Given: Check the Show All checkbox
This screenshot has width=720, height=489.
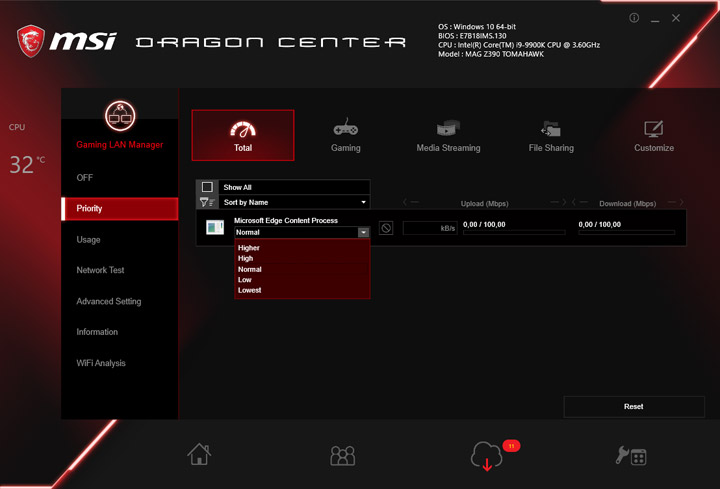Looking at the screenshot, I should 207,187.
